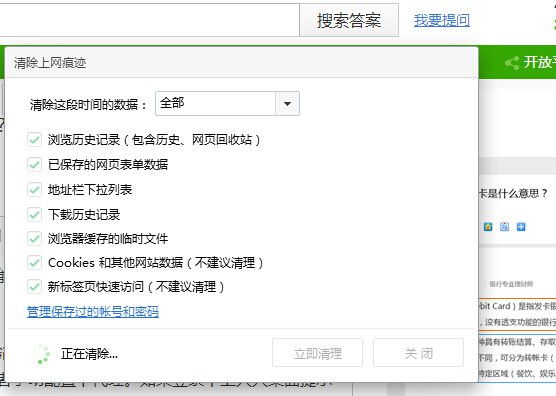This screenshot has width=556, height=396.
Task: Click the 立即清理 button
Action: tap(317, 352)
